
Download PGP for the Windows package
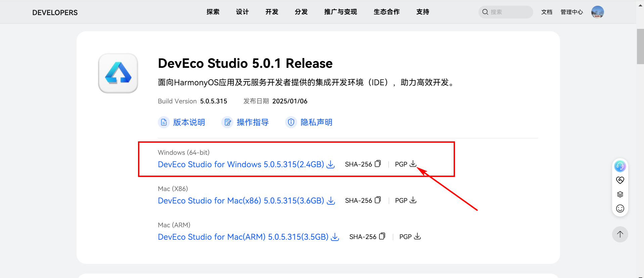click(x=413, y=164)
